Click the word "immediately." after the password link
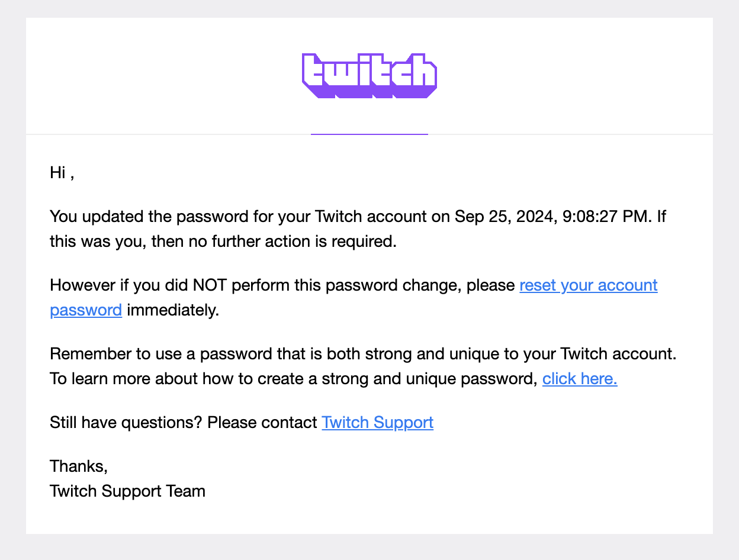739x560 pixels. [173, 310]
